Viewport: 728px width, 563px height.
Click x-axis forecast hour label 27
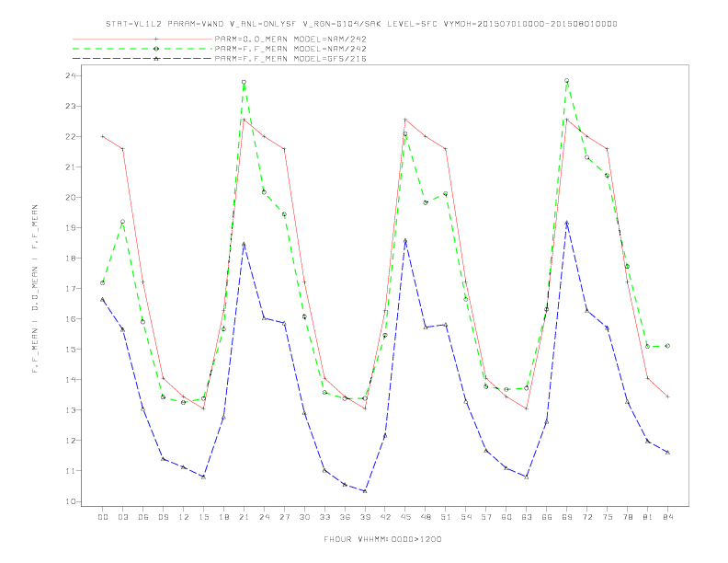tap(284, 517)
